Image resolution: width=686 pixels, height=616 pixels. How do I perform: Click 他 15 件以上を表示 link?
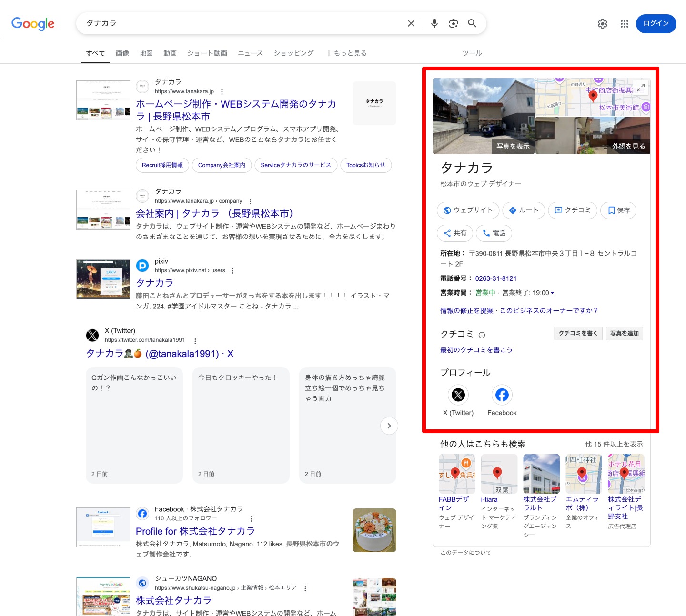point(614,444)
